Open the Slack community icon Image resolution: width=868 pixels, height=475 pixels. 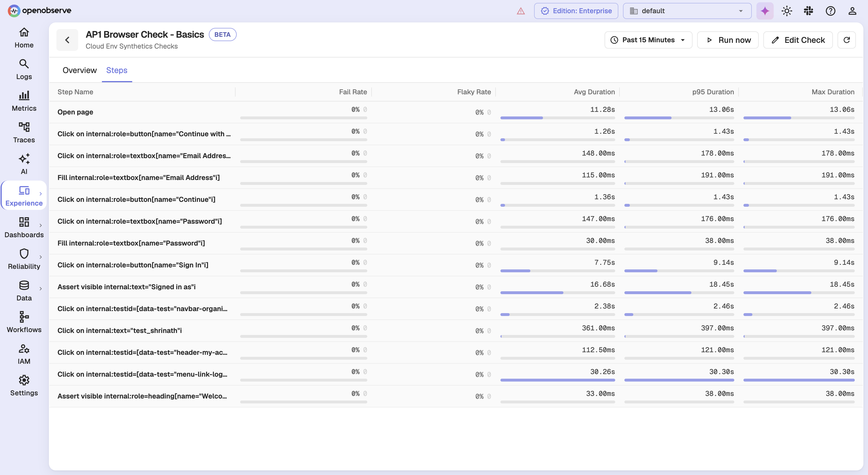(808, 11)
